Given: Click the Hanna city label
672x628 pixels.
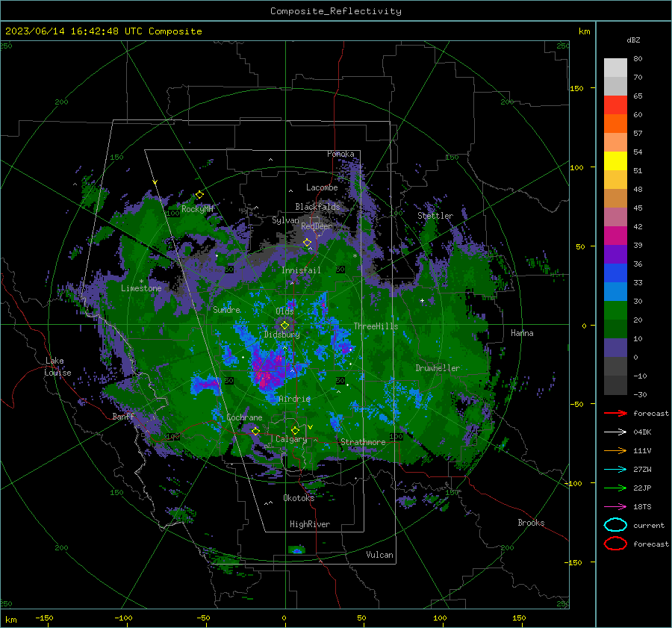Looking at the screenshot, I should pyautogui.click(x=522, y=333).
